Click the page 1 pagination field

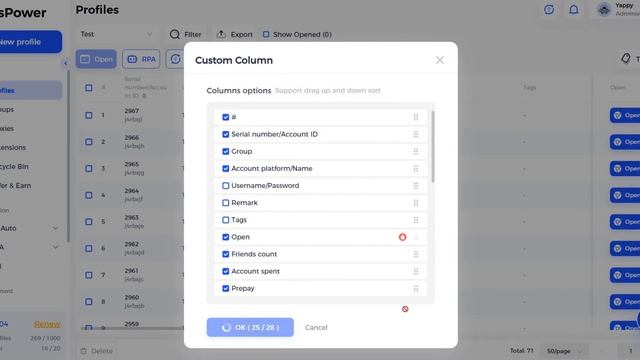click(x=630, y=351)
